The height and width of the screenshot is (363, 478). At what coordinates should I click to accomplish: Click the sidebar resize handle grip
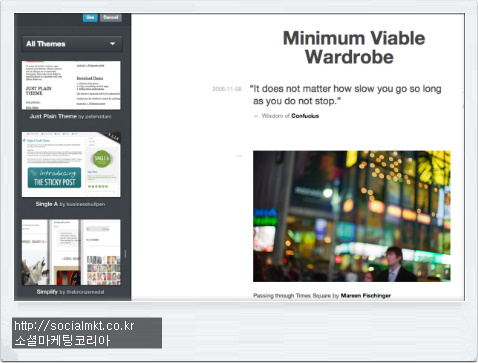point(125,254)
